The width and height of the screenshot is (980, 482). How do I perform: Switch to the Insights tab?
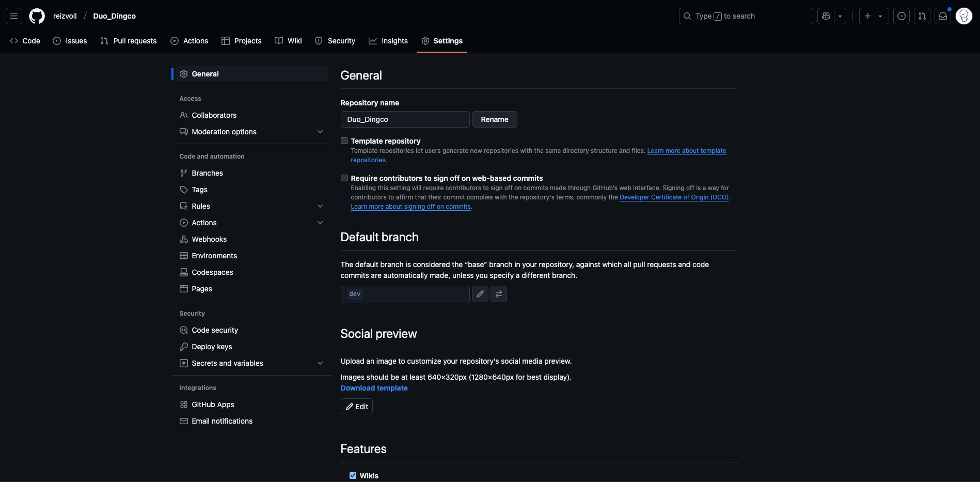coord(388,41)
